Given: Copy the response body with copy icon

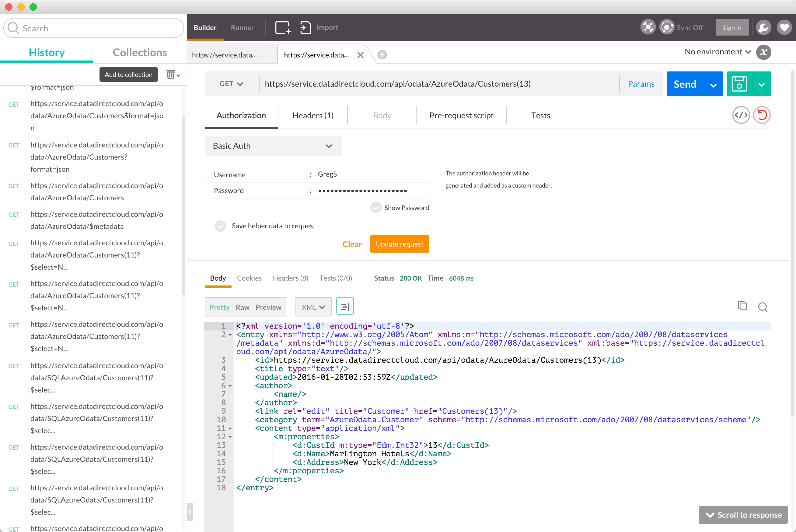Looking at the screenshot, I should pos(742,306).
